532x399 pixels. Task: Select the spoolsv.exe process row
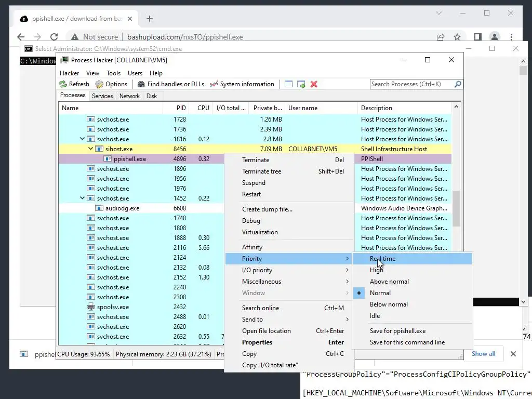[141, 307]
